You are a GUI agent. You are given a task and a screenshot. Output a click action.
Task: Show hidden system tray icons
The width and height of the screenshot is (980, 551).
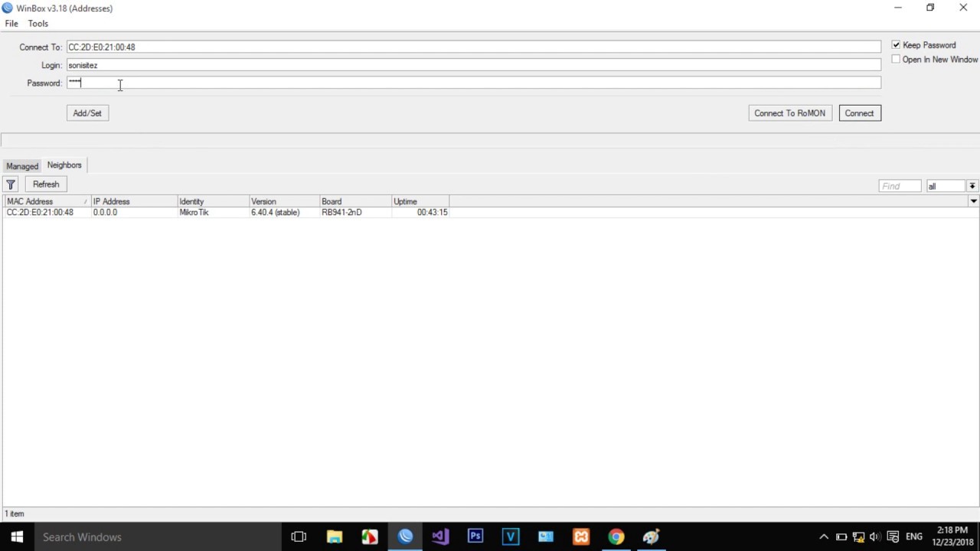click(824, 536)
